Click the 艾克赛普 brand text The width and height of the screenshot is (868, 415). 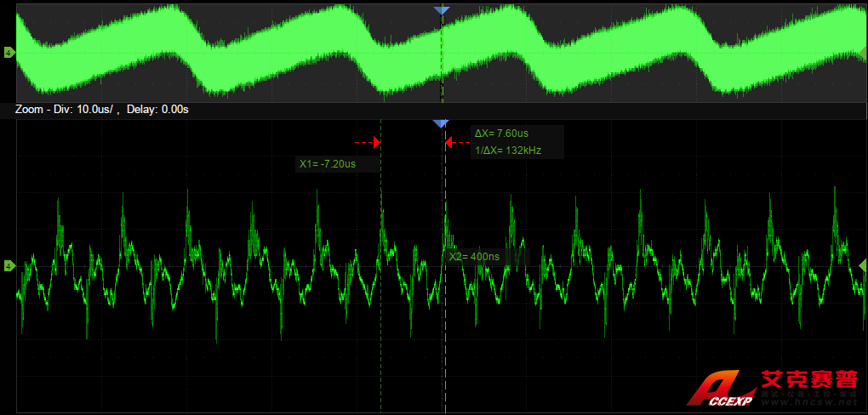point(808,379)
